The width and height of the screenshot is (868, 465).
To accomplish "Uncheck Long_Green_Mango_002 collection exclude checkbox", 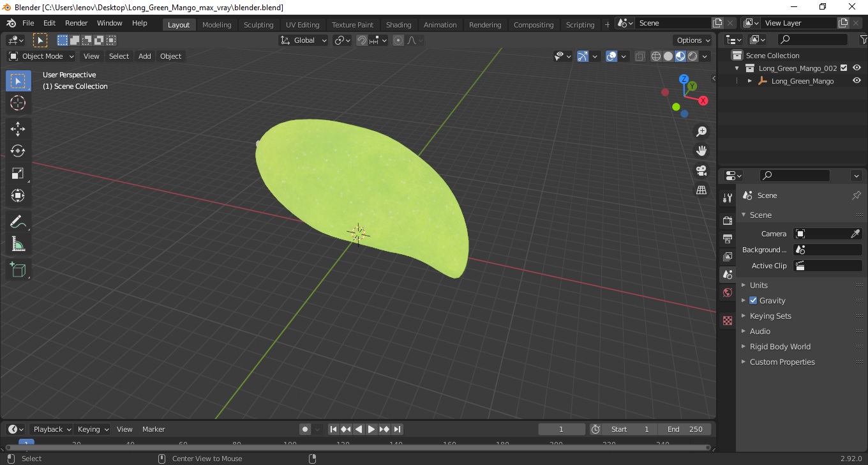I will pos(844,68).
